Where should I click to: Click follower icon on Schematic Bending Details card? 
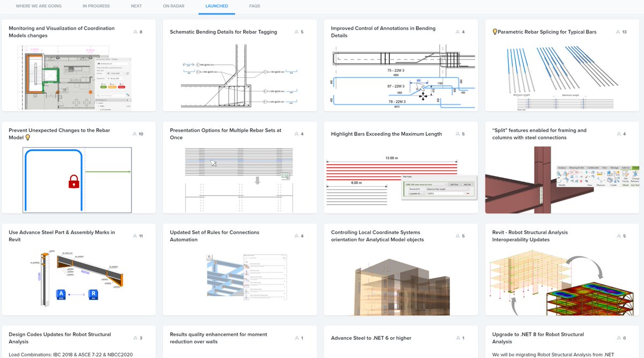tap(296, 32)
